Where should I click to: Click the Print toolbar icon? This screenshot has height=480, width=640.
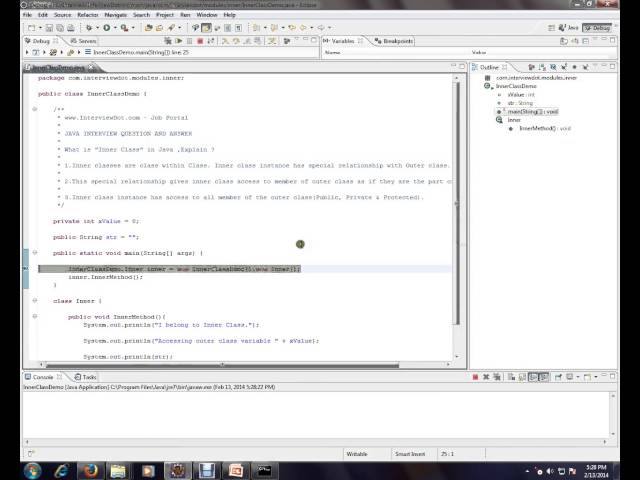(71, 28)
